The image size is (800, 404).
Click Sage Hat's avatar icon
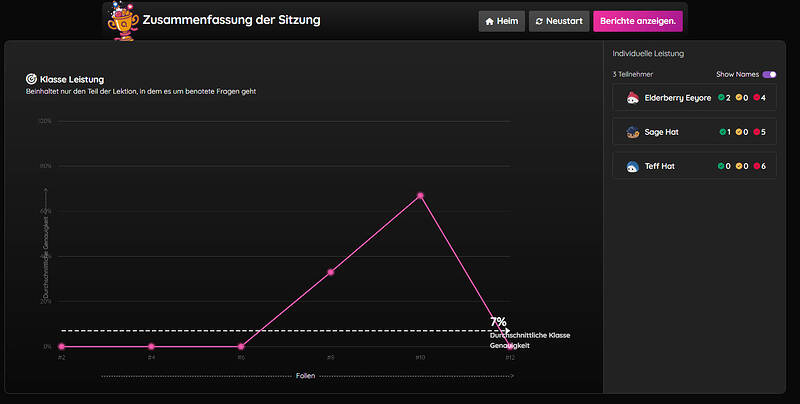[x=632, y=132]
